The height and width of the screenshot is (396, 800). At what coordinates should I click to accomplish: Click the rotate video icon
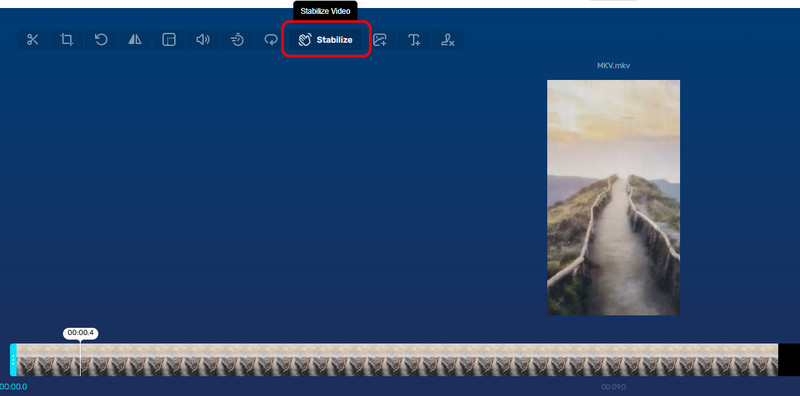click(101, 40)
